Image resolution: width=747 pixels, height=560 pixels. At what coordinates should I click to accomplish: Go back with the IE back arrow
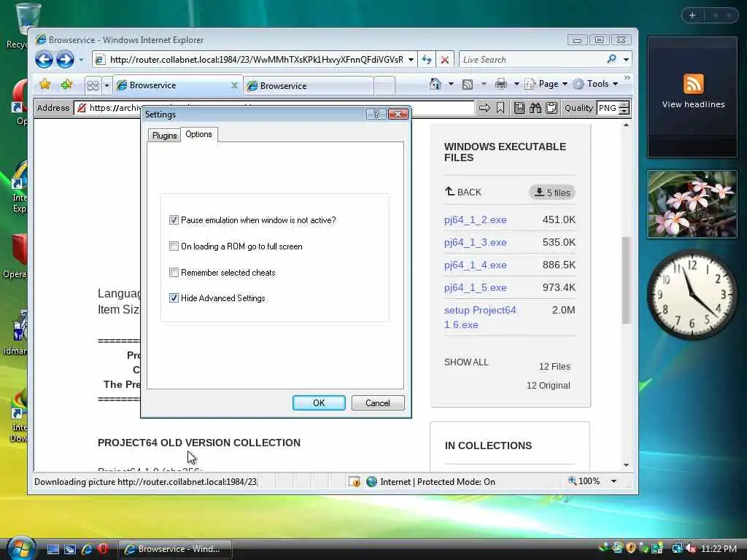[44, 60]
